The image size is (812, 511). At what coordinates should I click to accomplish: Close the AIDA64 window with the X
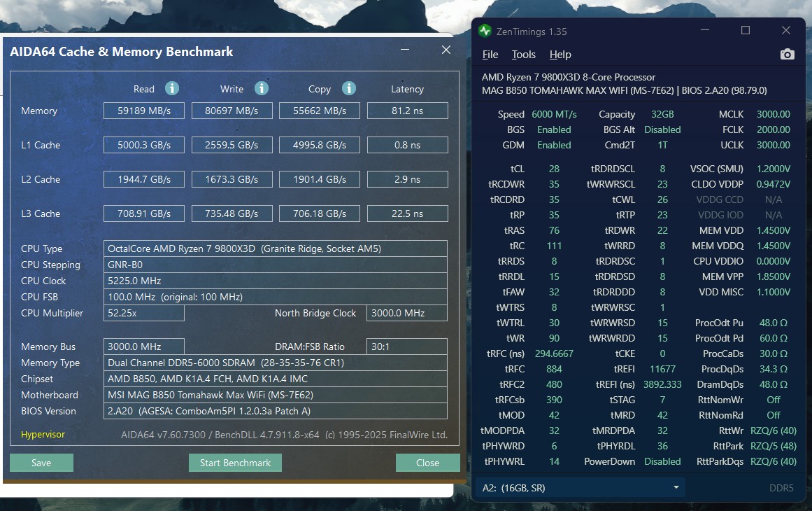446,50
